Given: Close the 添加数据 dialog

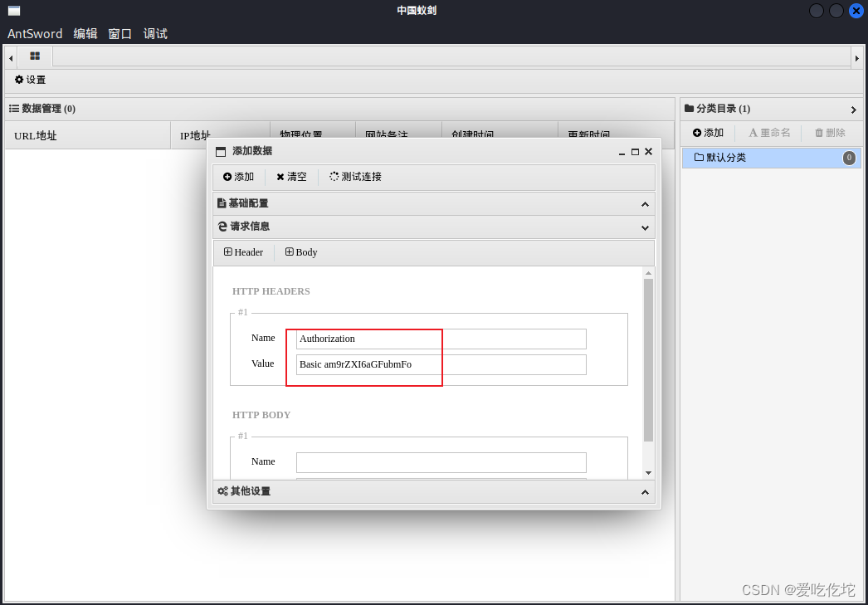Looking at the screenshot, I should coord(649,152).
